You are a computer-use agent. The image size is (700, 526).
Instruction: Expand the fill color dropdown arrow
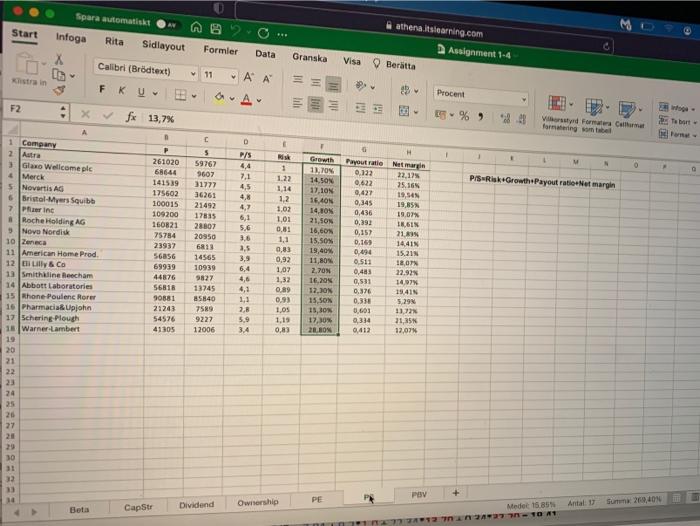pyautogui.click(x=232, y=99)
